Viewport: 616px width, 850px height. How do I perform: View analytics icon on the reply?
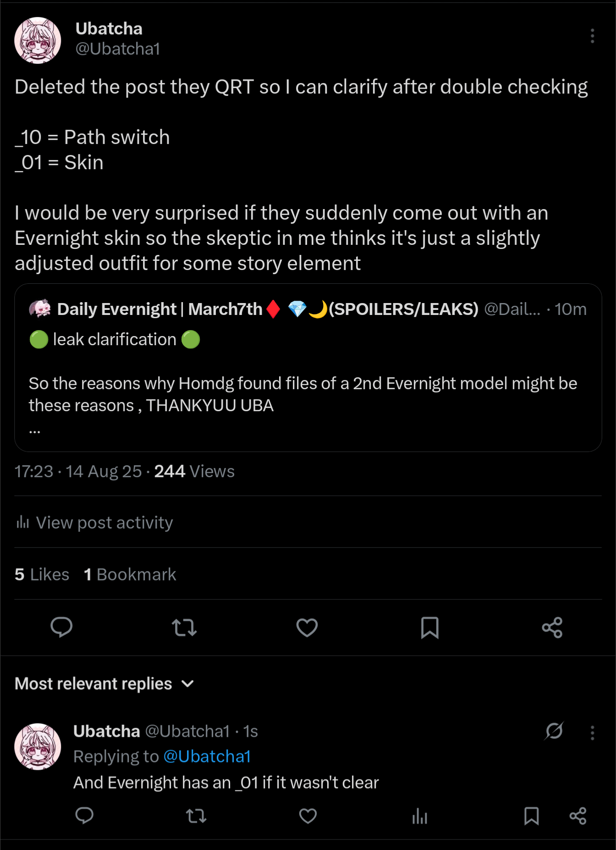[420, 816]
